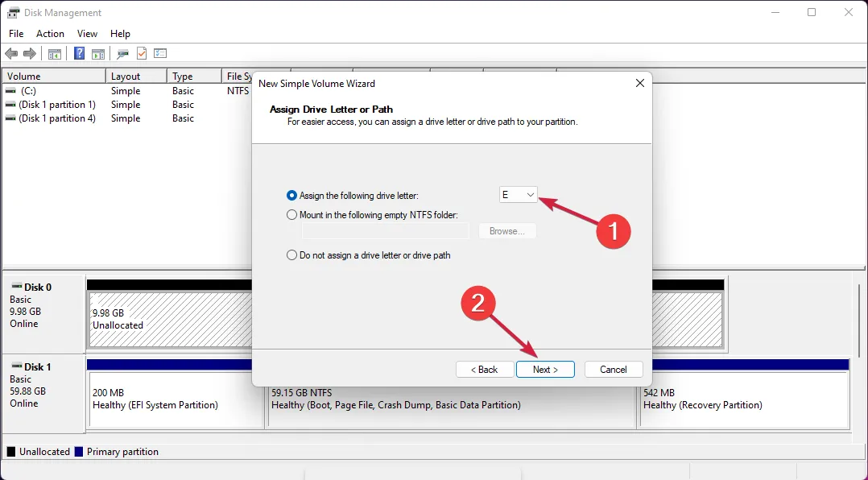
Task: Maximize the Disk Management window
Action: coord(812,12)
